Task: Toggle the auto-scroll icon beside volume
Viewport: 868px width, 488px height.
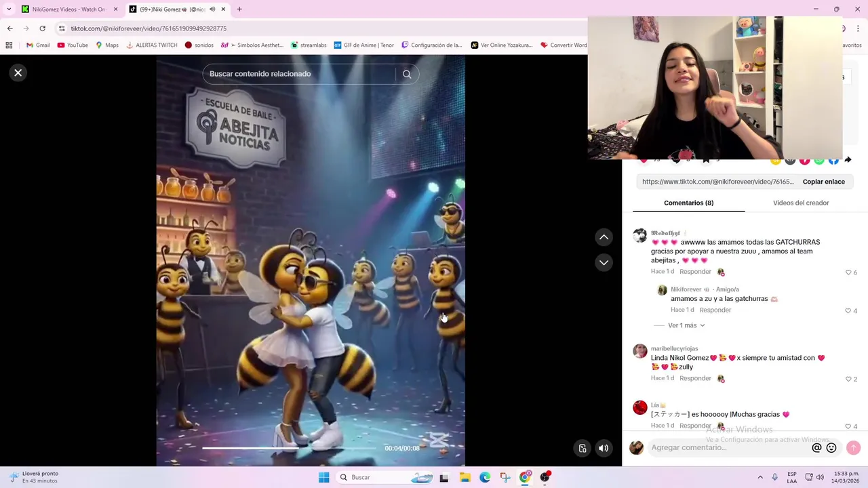Action: 582,448
